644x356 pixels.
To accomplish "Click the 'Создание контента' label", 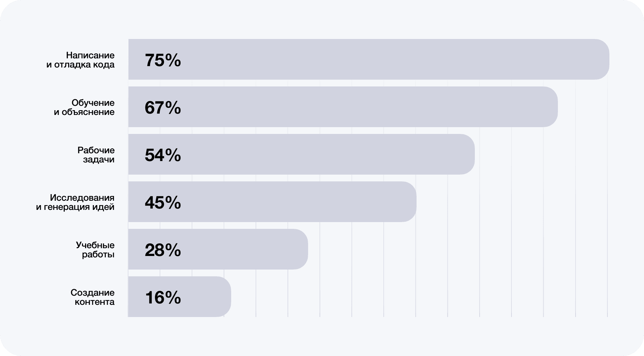I will 93,297.
